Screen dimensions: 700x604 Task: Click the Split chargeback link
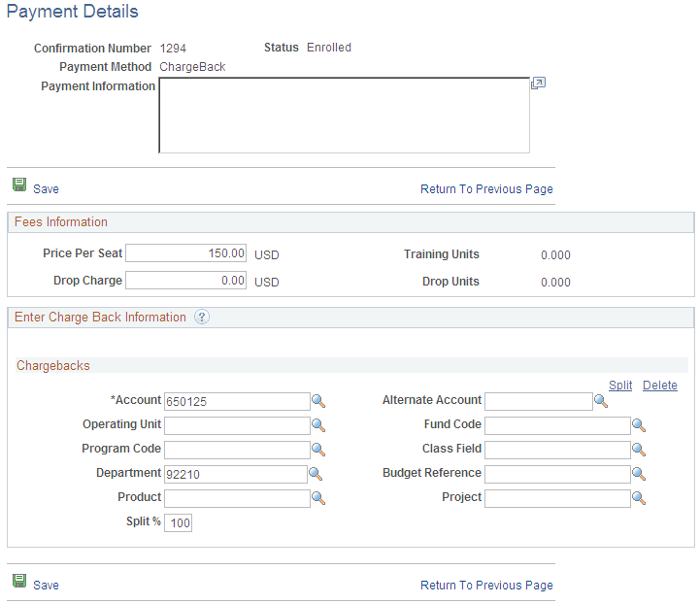coord(620,386)
